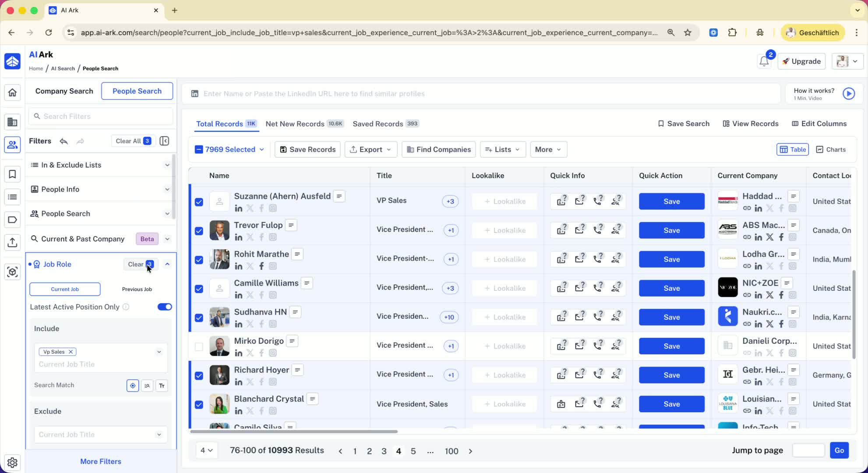Viewport: 868px width, 473px height.
Task: Click Save button for Camille Williams
Action: [x=671, y=288]
